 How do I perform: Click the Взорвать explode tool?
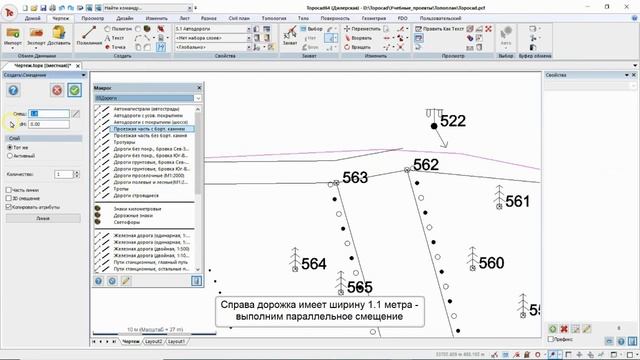pos(358,38)
